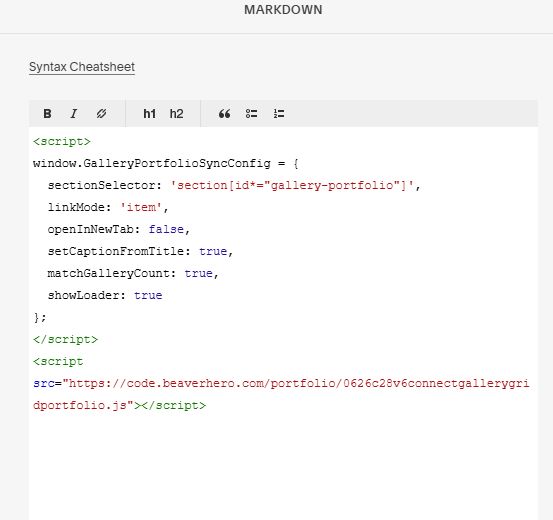Click the closing </script> tag line

coord(65,339)
